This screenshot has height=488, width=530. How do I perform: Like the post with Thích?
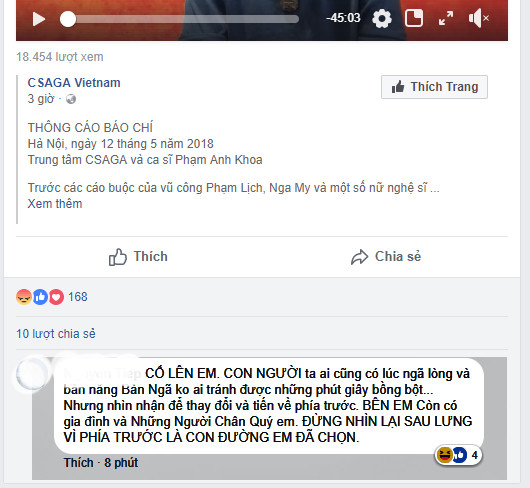[138, 257]
